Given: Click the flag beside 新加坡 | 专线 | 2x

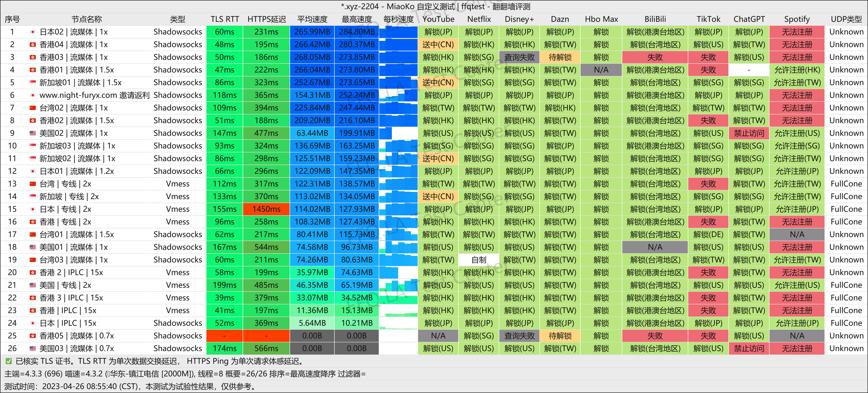Looking at the screenshot, I should pos(33,196).
